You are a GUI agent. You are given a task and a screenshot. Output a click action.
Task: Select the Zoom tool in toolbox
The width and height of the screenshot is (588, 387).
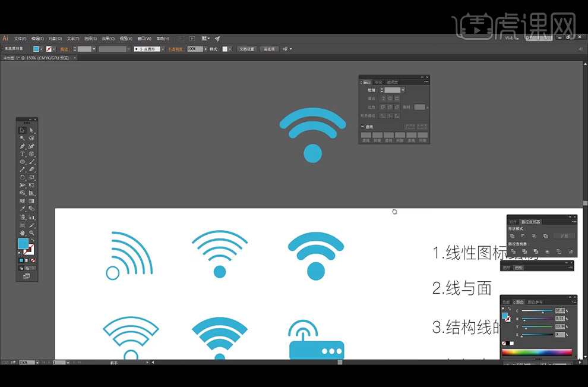31,233
